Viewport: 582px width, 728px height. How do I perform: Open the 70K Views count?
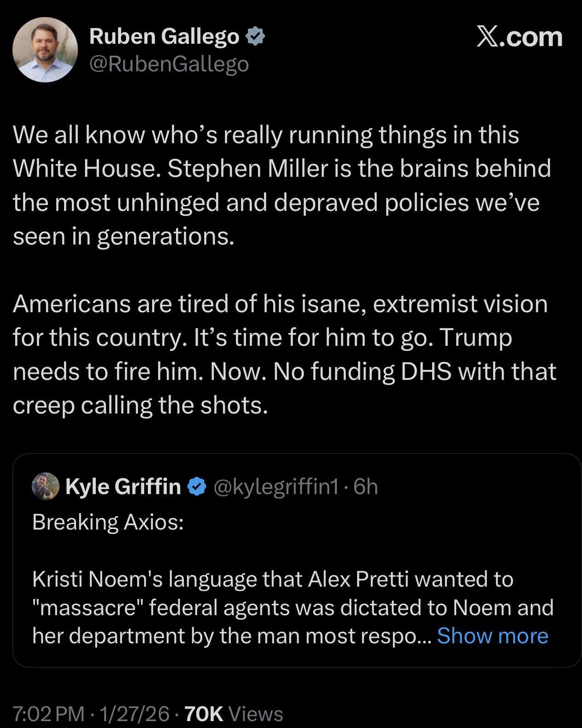233,713
